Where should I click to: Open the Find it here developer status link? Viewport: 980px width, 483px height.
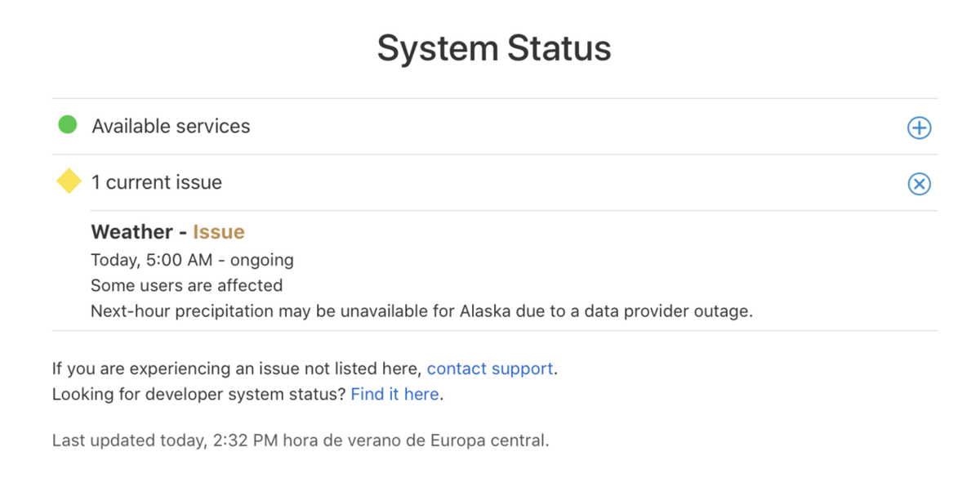tap(394, 394)
